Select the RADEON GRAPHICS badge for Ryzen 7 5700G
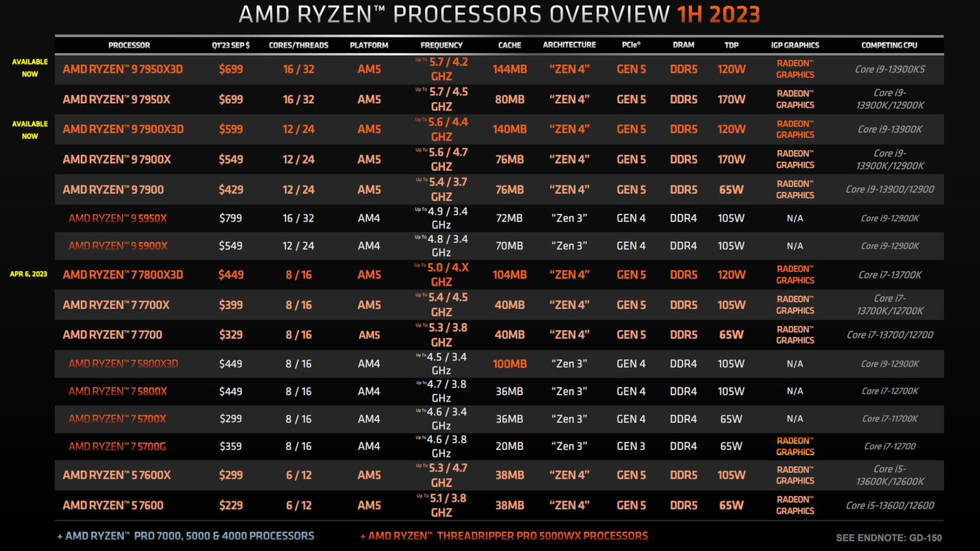The image size is (980, 551). point(794,446)
